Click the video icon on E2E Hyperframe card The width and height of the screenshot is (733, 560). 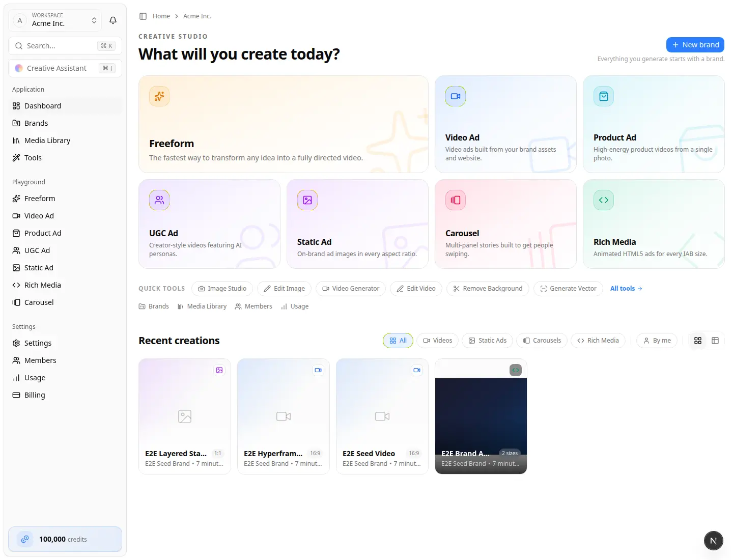(318, 370)
